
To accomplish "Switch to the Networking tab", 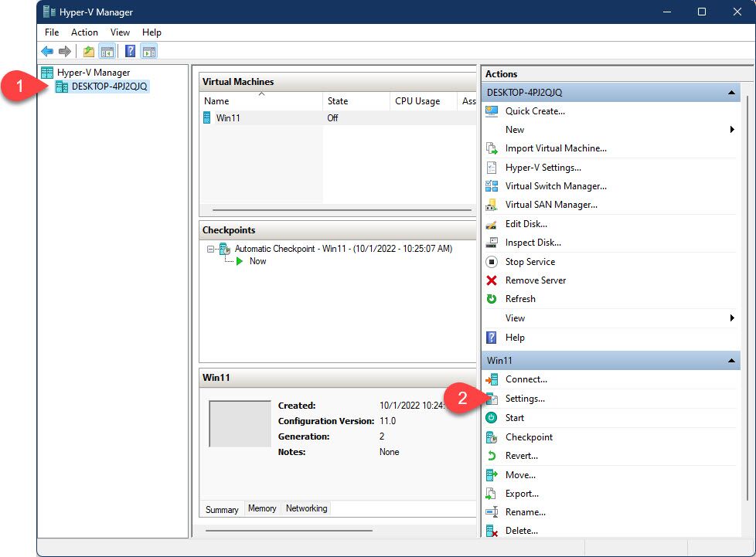I will point(306,508).
